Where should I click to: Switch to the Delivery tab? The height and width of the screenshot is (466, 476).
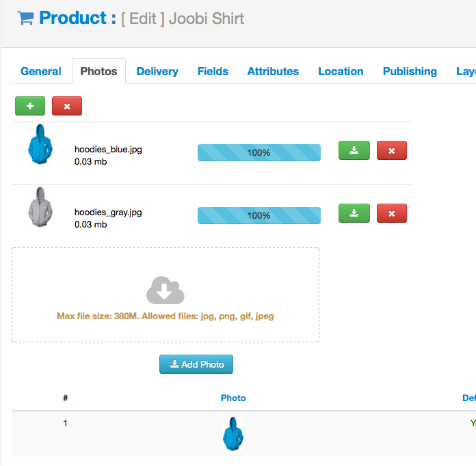[x=157, y=71]
